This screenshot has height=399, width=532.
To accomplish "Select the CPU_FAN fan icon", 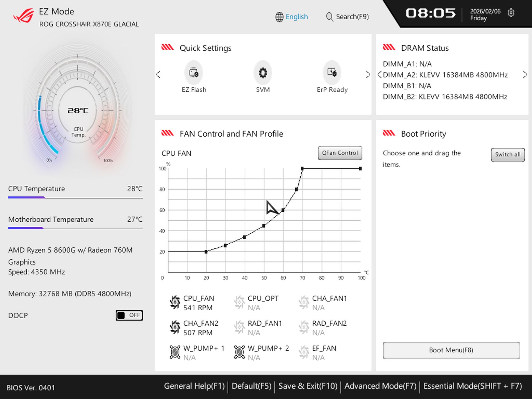I will pyautogui.click(x=175, y=302).
